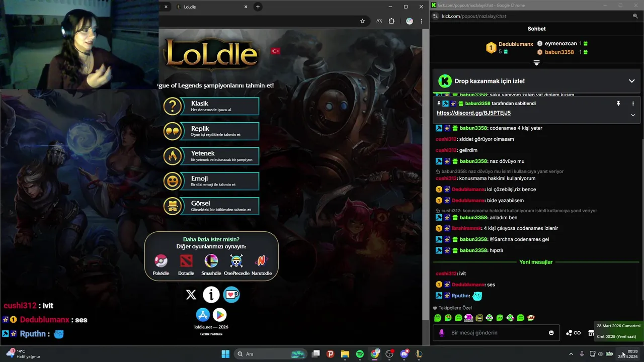This screenshot has width=644, height=362.
Task: Click the purple microphone icon in chat input
Action: tap(442, 333)
